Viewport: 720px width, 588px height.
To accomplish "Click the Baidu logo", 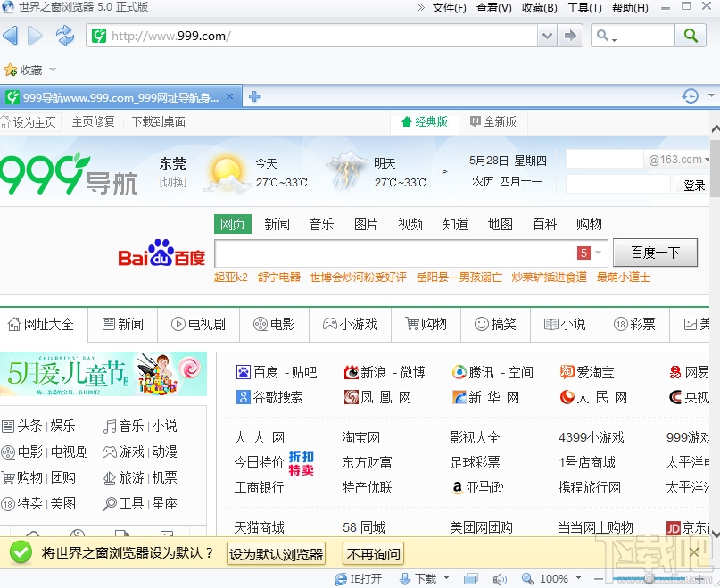I will [161, 253].
